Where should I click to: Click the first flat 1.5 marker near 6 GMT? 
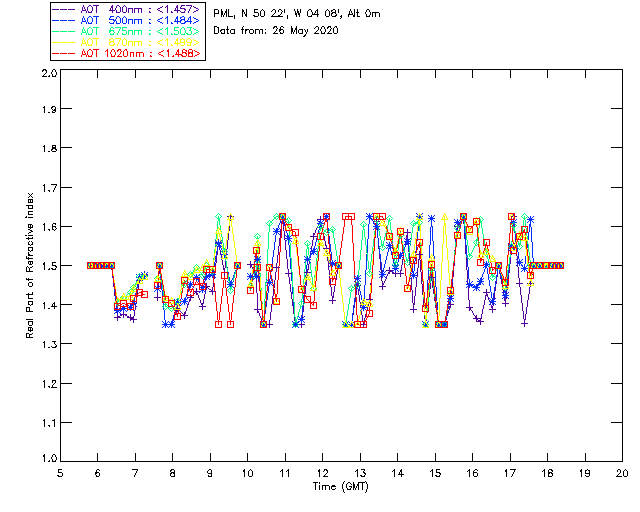tap(90, 265)
